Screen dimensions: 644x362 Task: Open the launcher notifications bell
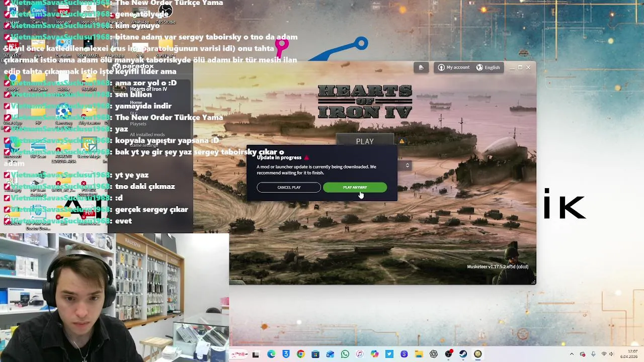pos(421,67)
